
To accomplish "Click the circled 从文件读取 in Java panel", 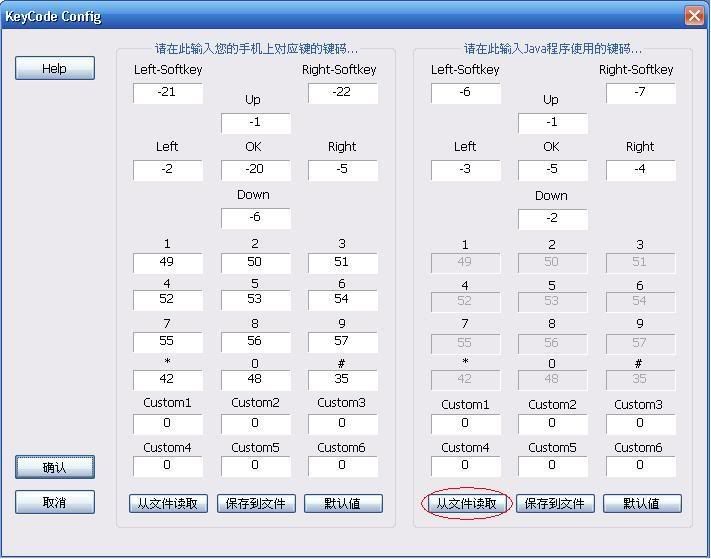I will tap(467, 504).
